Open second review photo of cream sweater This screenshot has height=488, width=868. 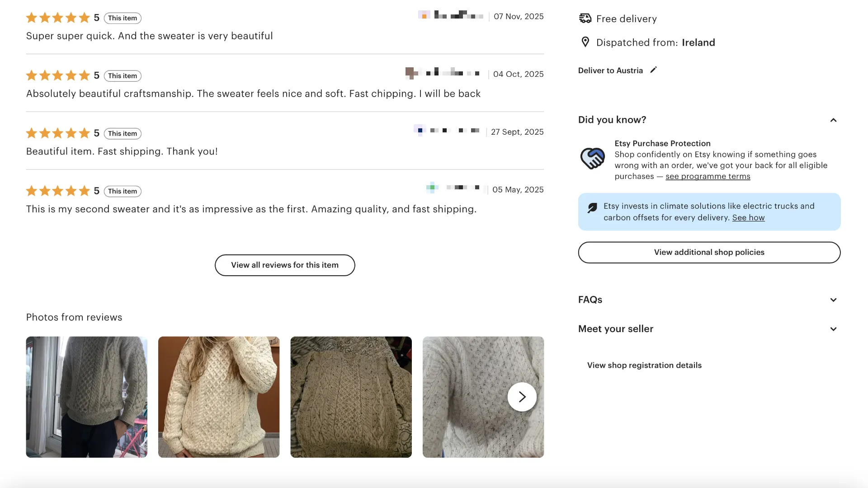coord(219,397)
